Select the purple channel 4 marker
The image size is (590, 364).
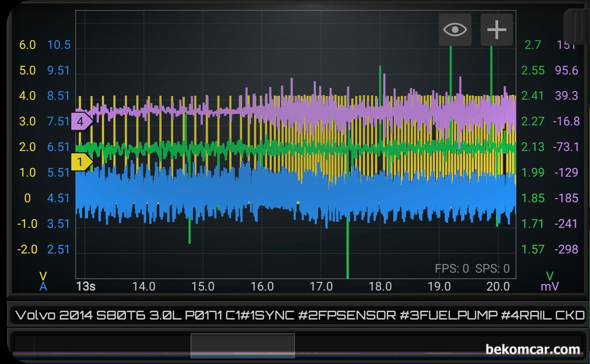[82, 122]
